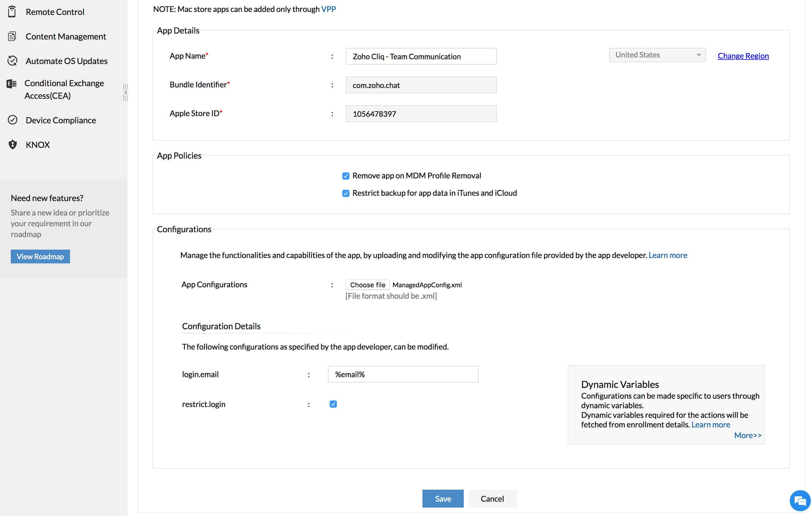
Task: Open Content Management via its sidebar icon
Action: 12,36
